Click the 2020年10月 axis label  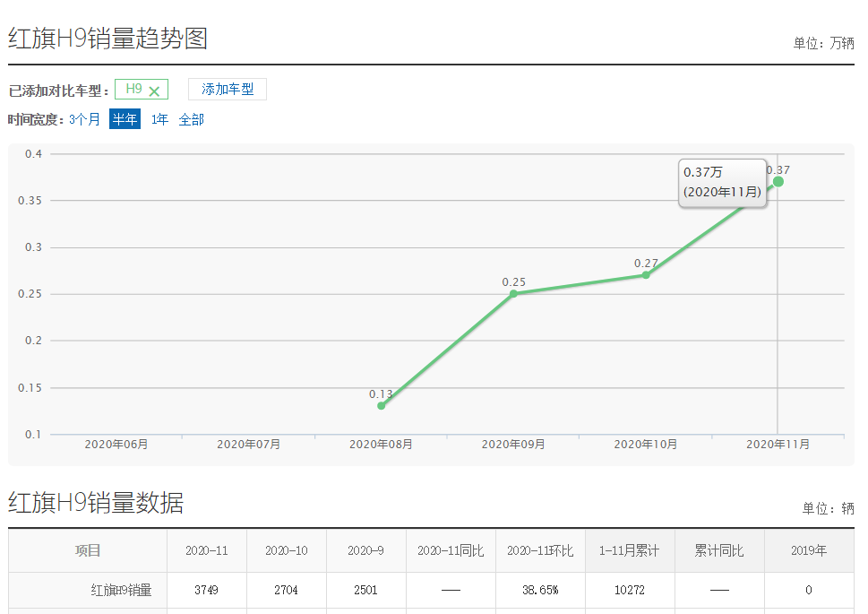[x=646, y=445]
